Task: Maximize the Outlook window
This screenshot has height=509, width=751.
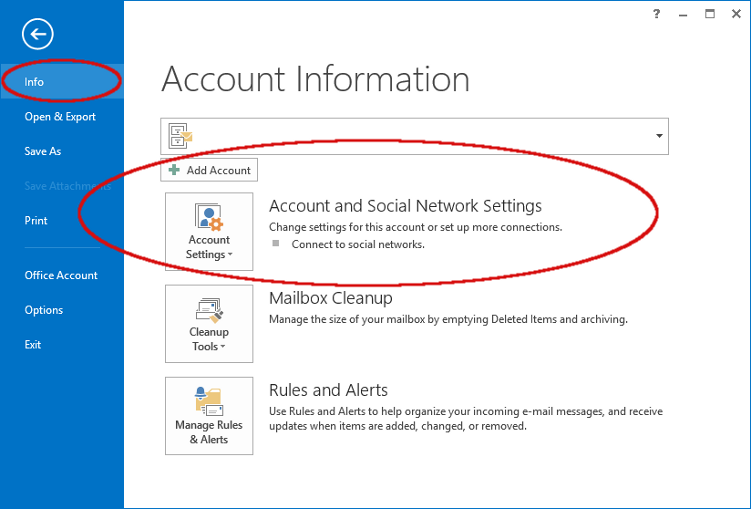Action: 710,14
